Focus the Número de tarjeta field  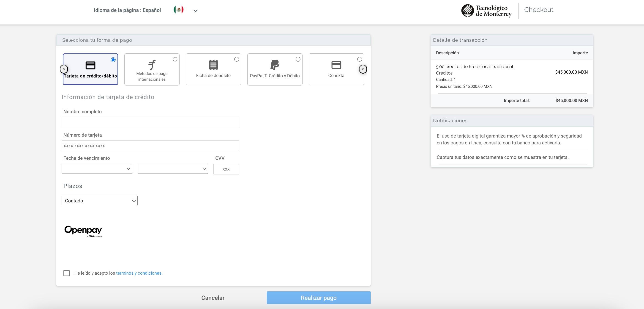point(150,146)
